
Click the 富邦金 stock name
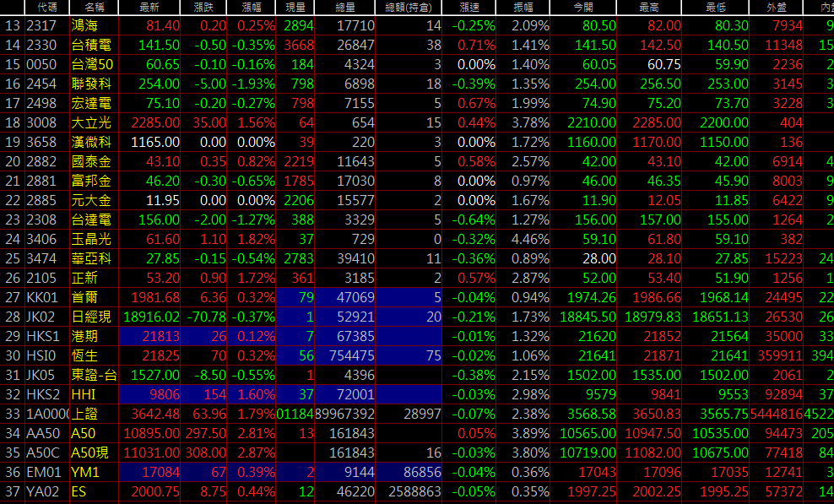tap(91, 181)
